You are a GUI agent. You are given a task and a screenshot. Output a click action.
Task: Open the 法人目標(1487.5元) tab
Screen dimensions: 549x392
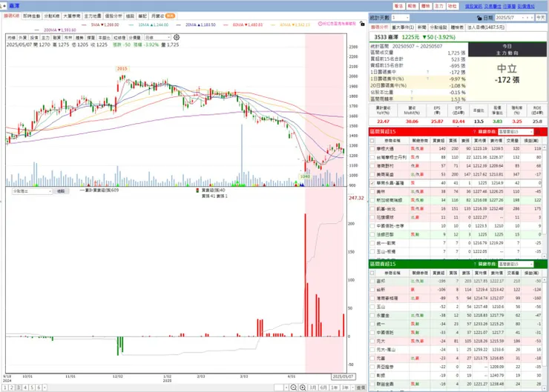click(486, 27)
